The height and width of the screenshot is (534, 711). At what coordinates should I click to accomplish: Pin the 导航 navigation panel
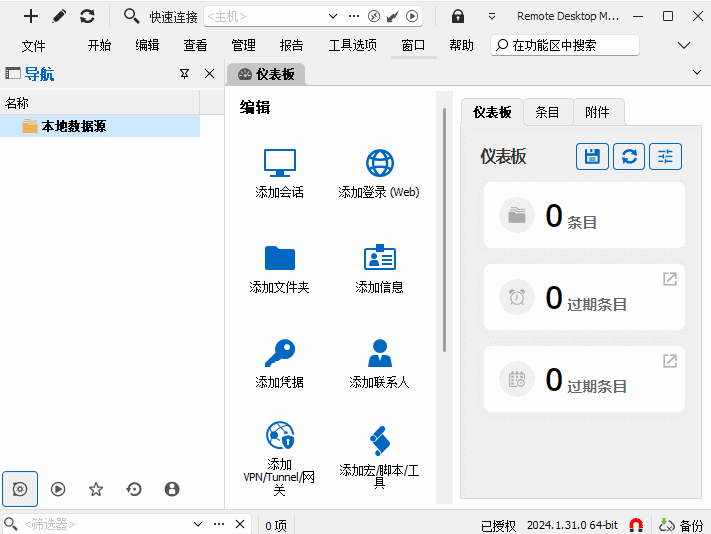point(184,73)
